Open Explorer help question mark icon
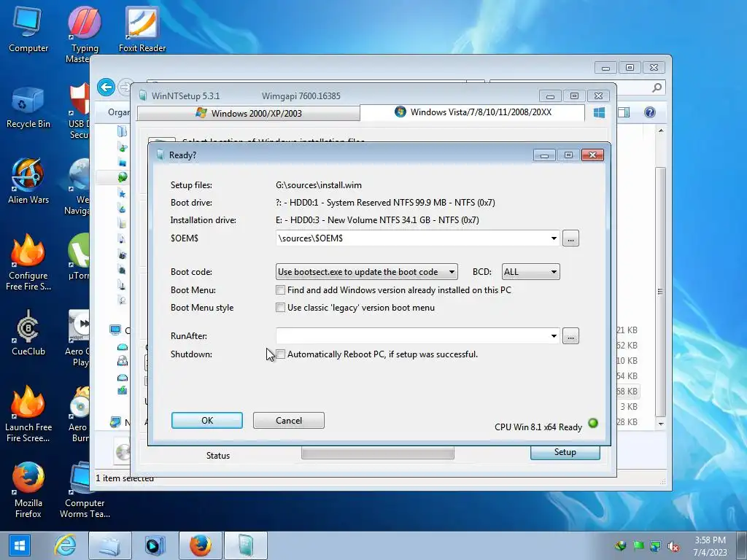 tap(650, 112)
